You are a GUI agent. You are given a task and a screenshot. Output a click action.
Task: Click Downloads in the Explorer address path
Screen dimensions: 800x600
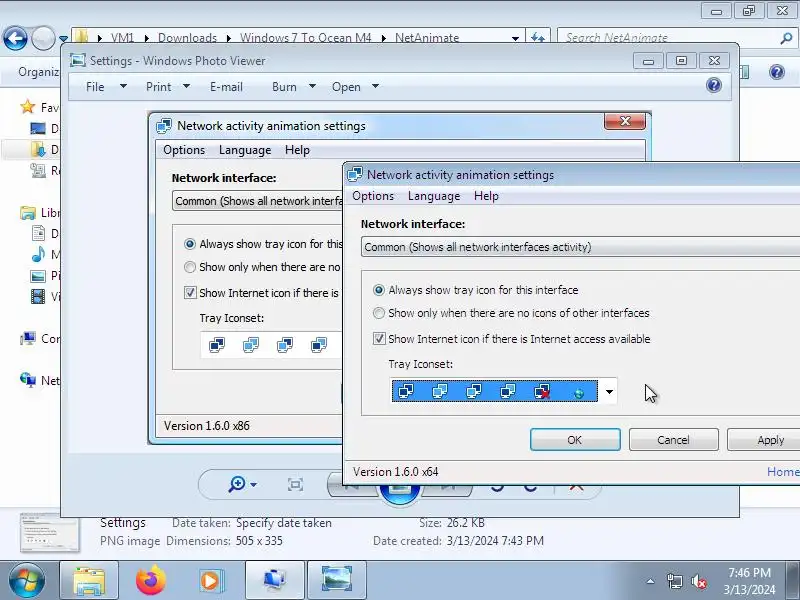(x=187, y=38)
